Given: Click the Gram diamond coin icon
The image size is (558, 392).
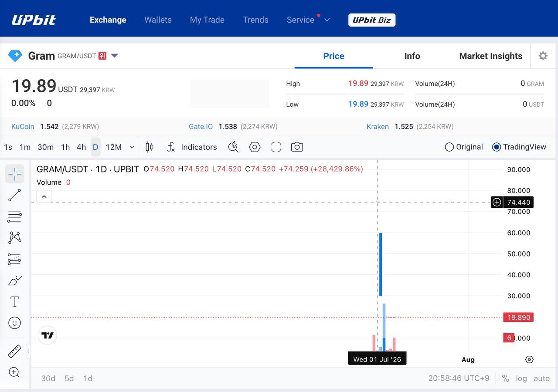Looking at the screenshot, I should pos(15,56).
